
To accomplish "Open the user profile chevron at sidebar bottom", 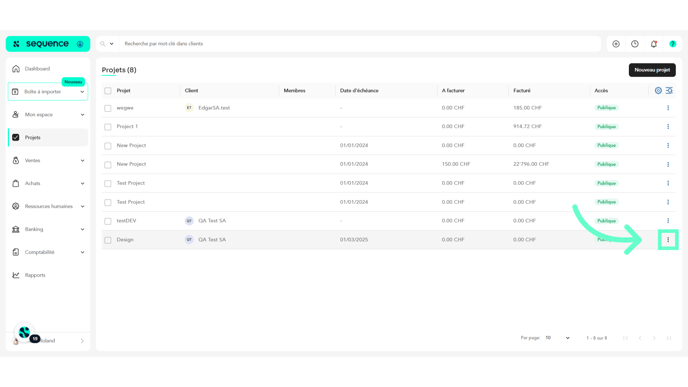I will pos(82,341).
